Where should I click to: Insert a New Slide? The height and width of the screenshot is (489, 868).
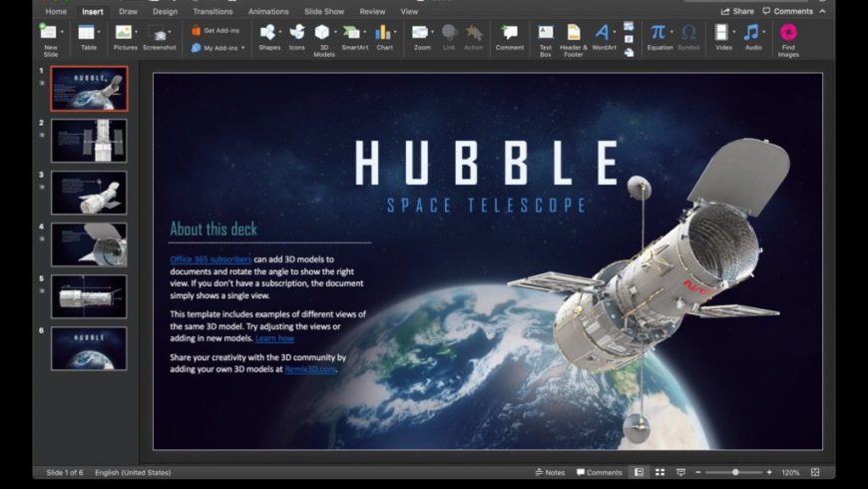[x=49, y=41]
